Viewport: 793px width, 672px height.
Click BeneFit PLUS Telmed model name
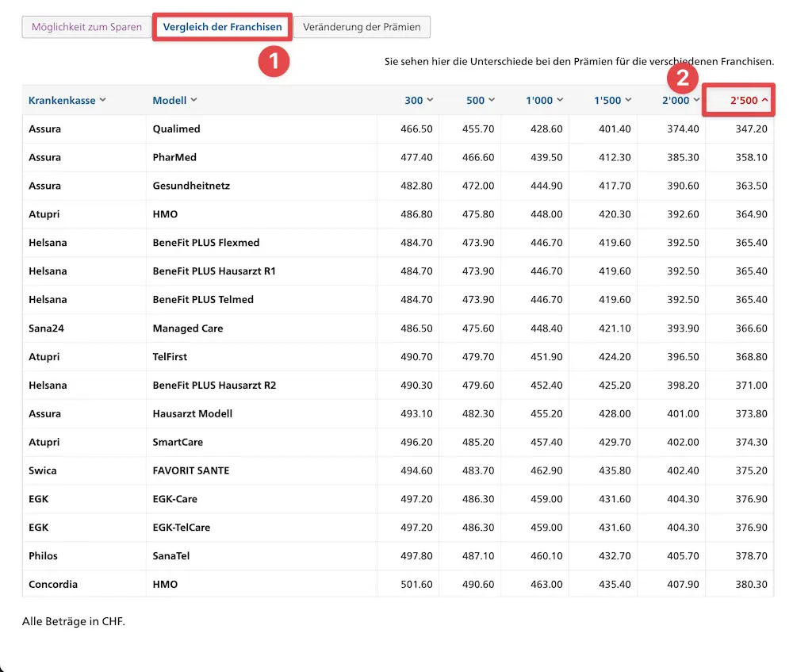tap(203, 299)
